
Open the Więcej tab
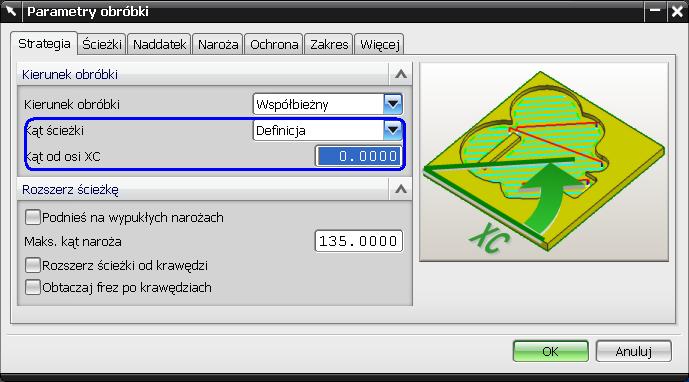coord(379,44)
